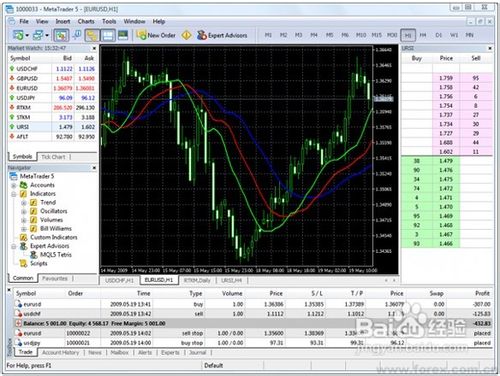Click the Custom Indicators folder icon
Screen dimensions: 500x376
(x=23, y=237)
